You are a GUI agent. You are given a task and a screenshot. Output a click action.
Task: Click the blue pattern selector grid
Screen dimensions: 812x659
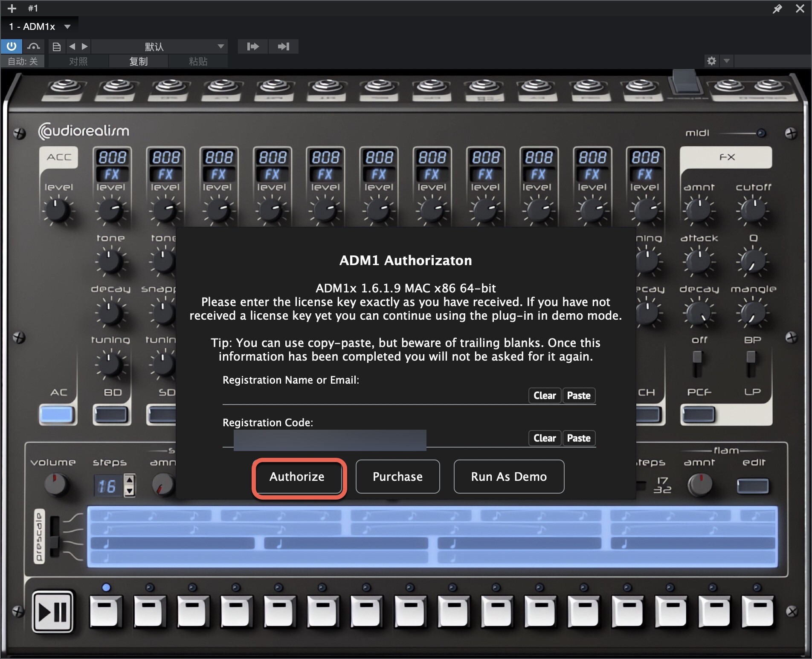432,537
